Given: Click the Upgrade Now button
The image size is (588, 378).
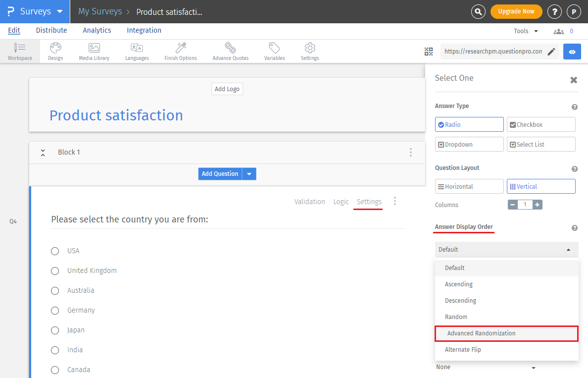Looking at the screenshot, I should [x=516, y=11].
